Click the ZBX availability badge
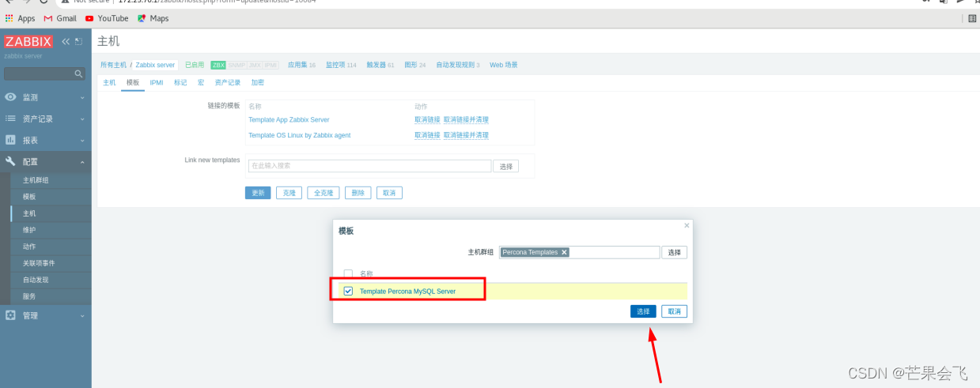This screenshot has height=388, width=980. point(218,65)
